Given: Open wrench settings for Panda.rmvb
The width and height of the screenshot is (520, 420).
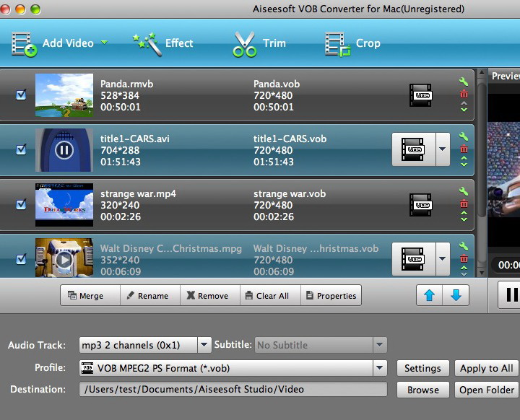Looking at the screenshot, I should [x=464, y=82].
